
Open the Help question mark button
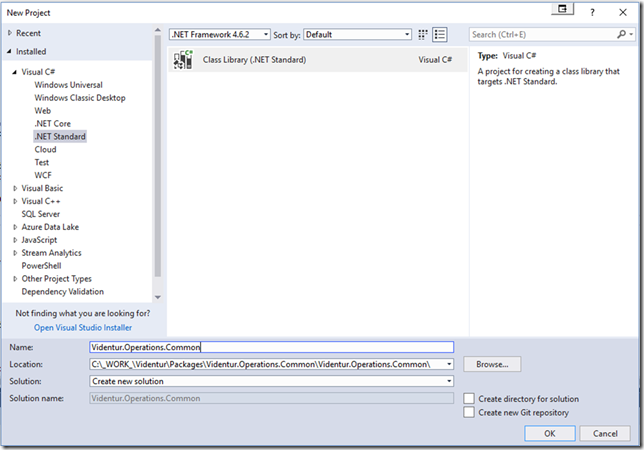592,13
